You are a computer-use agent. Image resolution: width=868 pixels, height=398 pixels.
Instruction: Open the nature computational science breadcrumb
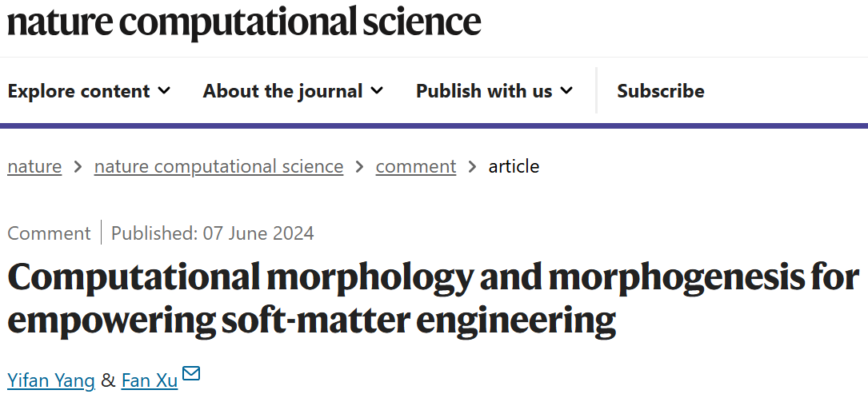(x=218, y=166)
